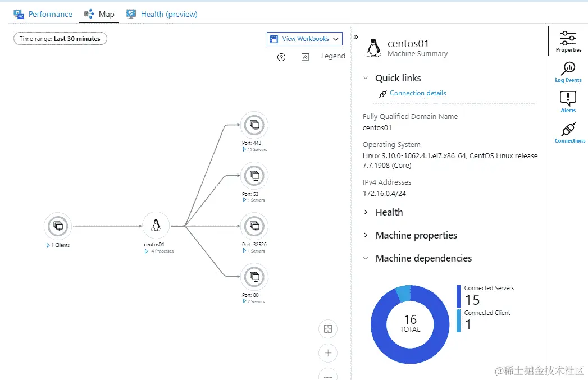588x380 pixels.
Task: Select the centos01 machine node on map
Action: click(x=156, y=226)
